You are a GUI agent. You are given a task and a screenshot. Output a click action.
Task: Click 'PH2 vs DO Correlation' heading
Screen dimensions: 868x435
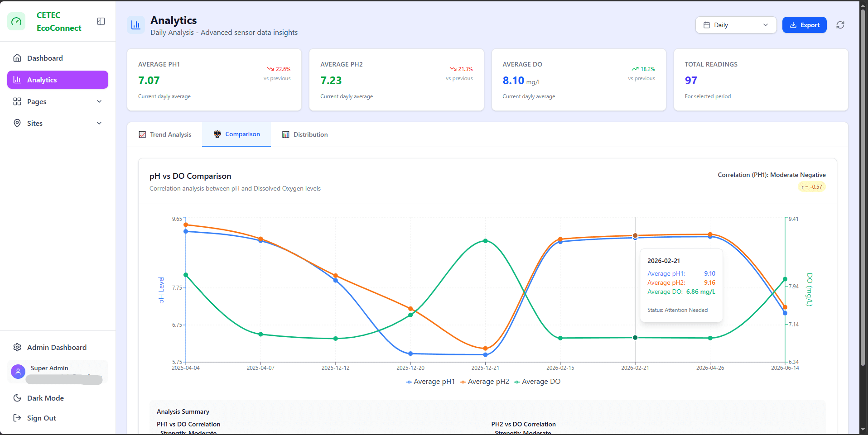pyautogui.click(x=523, y=424)
